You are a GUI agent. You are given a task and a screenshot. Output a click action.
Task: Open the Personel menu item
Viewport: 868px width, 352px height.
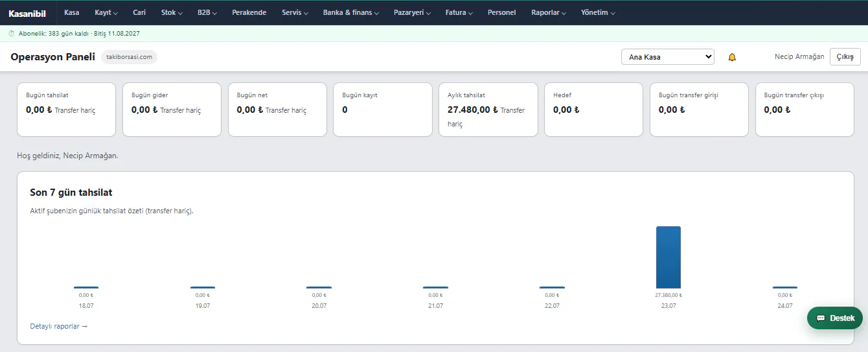coord(502,13)
